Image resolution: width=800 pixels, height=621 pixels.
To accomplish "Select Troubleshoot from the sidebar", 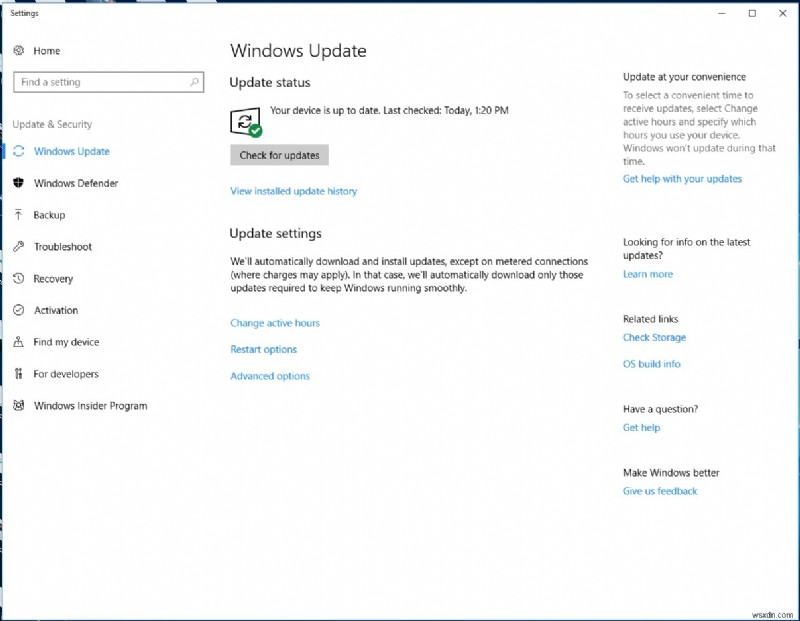I will [x=63, y=246].
